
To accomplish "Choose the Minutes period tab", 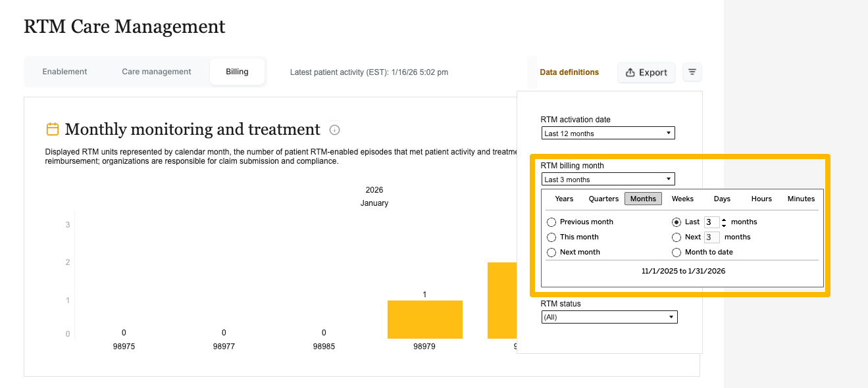I will 801,199.
